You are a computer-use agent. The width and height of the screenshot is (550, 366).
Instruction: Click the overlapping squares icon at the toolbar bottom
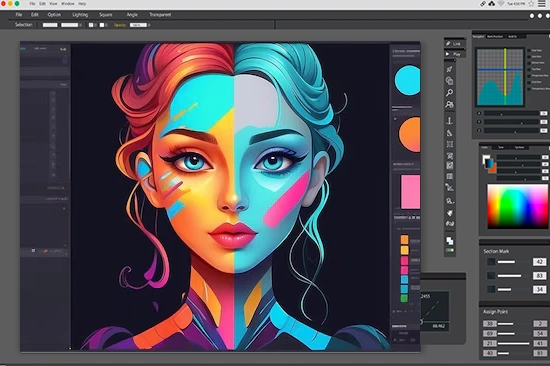point(450,241)
